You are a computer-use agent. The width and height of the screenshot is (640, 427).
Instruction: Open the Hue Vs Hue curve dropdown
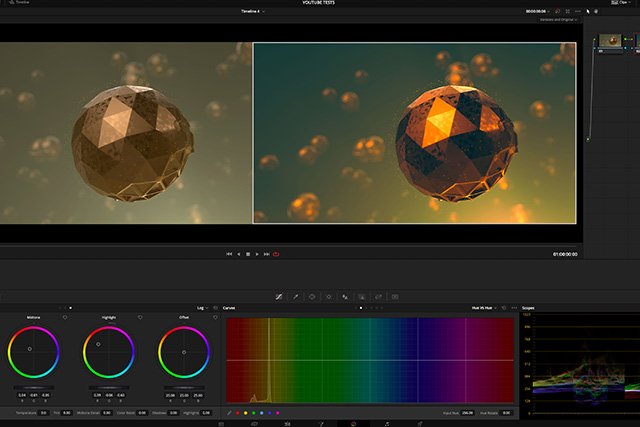pyautogui.click(x=487, y=308)
